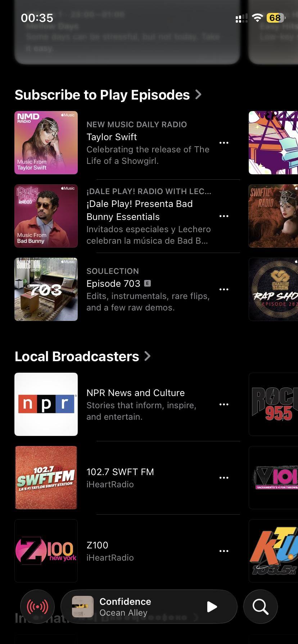
Task: Expand the Local Broadcasters section
Action: pyautogui.click(x=83, y=356)
